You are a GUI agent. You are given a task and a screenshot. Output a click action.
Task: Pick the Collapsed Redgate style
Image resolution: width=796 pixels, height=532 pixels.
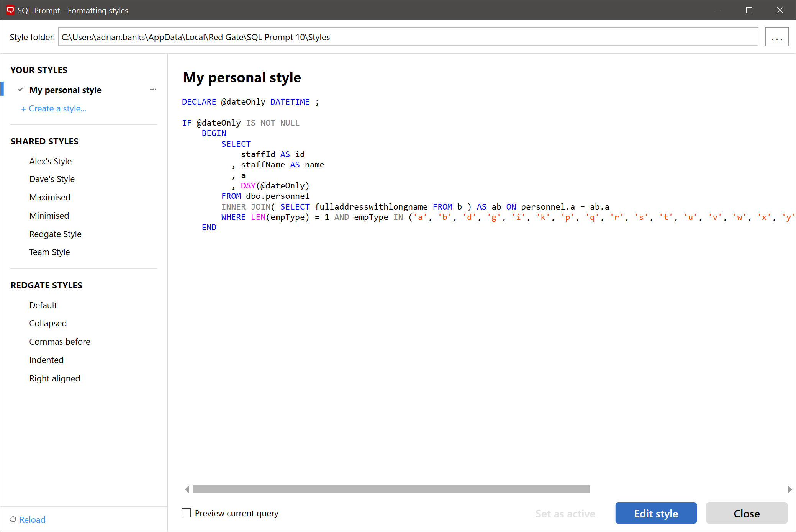pos(48,323)
